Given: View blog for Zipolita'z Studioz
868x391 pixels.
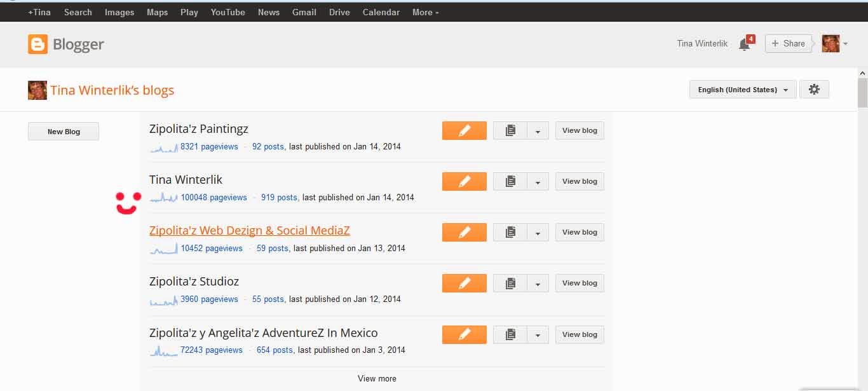Looking at the screenshot, I should click(x=580, y=283).
